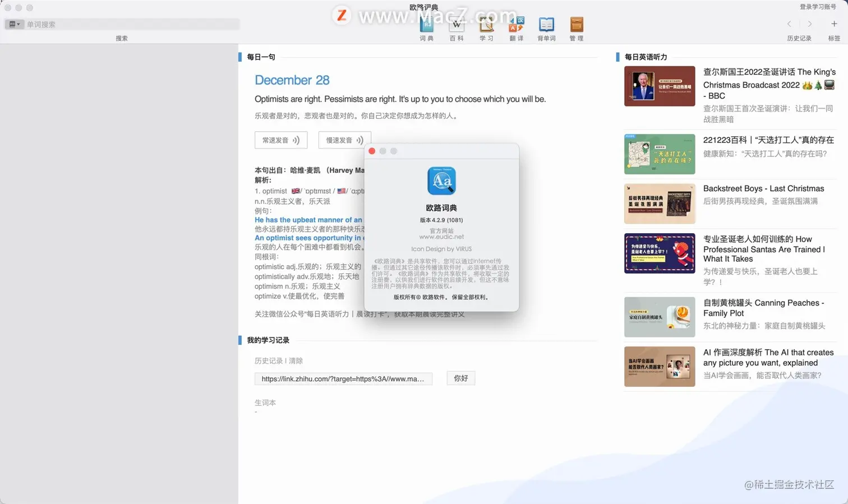
Task: Open 你好 history entry
Action: [x=461, y=378]
